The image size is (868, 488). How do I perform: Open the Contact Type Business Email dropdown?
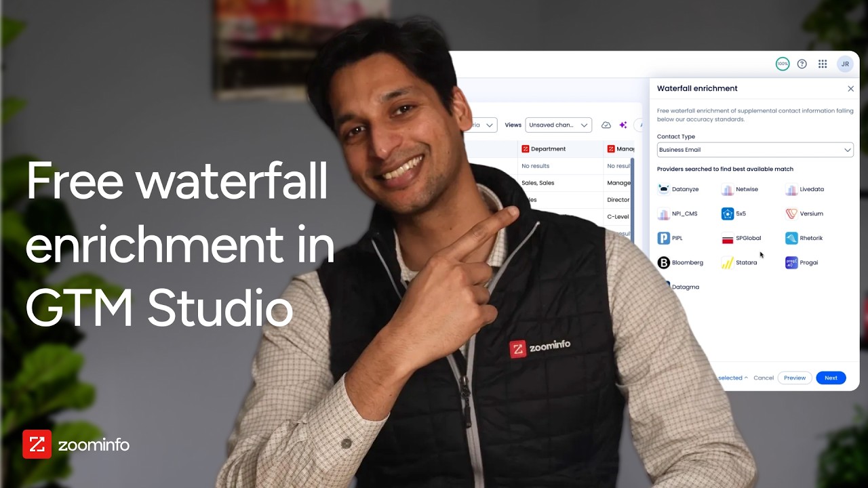click(755, 149)
